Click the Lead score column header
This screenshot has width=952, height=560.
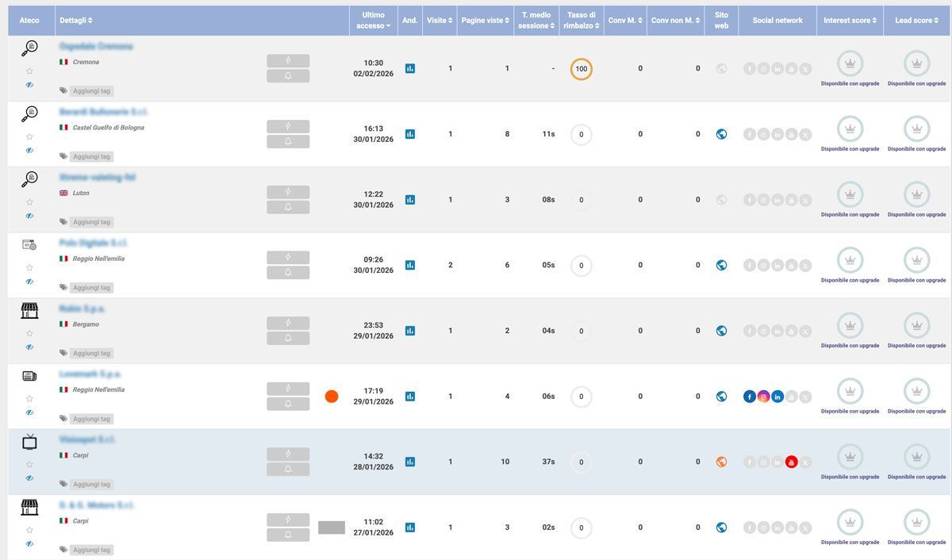[x=916, y=21]
